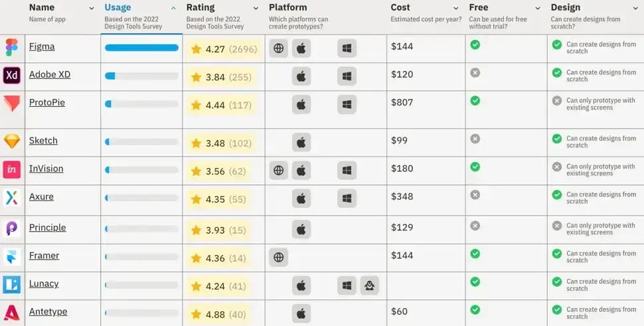Image resolution: width=644 pixels, height=326 pixels.
Task: Open the Design column dropdown arrow
Action: coord(635,8)
